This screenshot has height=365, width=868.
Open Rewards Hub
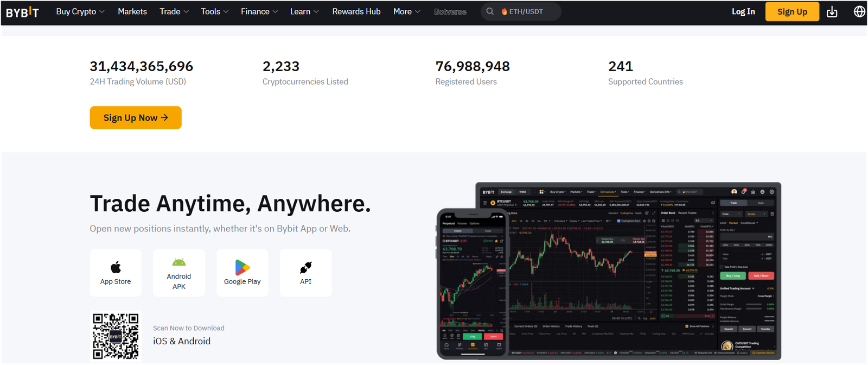click(356, 11)
